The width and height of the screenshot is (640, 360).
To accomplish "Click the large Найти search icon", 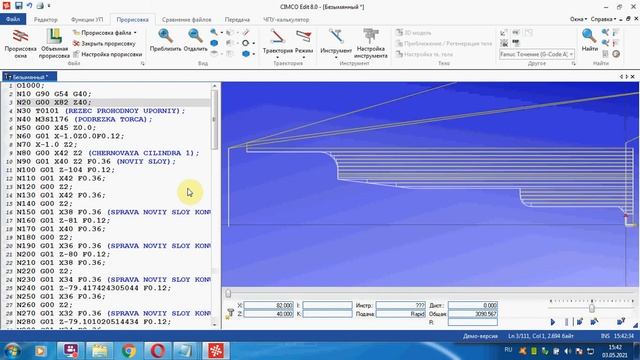I will click(x=589, y=40).
